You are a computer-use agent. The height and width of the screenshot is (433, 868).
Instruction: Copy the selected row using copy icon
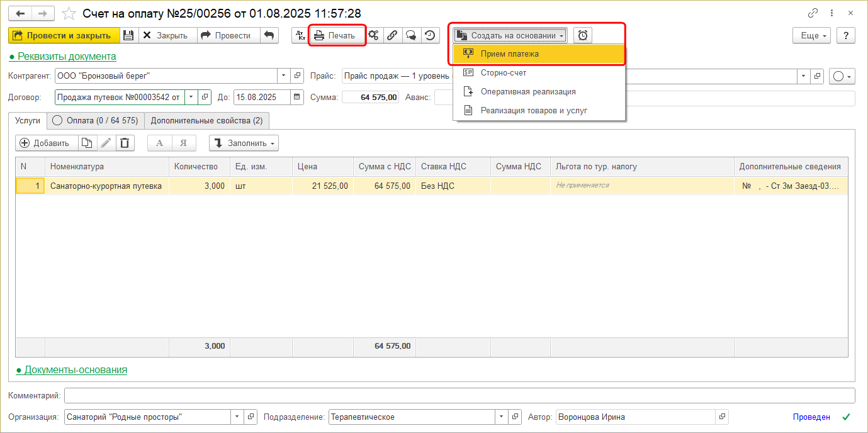[87, 143]
